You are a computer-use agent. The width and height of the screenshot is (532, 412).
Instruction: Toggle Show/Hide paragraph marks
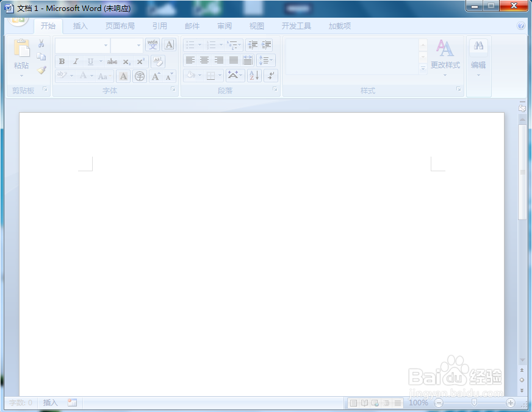point(271,75)
